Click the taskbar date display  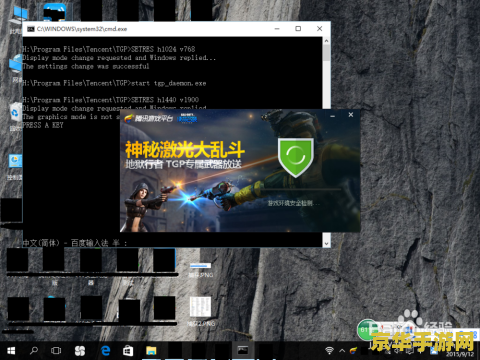(460, 354)
